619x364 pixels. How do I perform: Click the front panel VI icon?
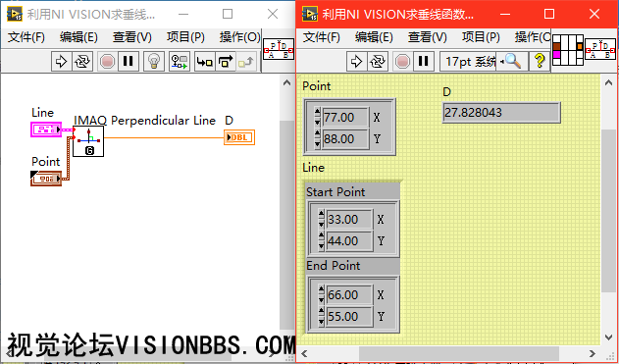tap(600, 49)
